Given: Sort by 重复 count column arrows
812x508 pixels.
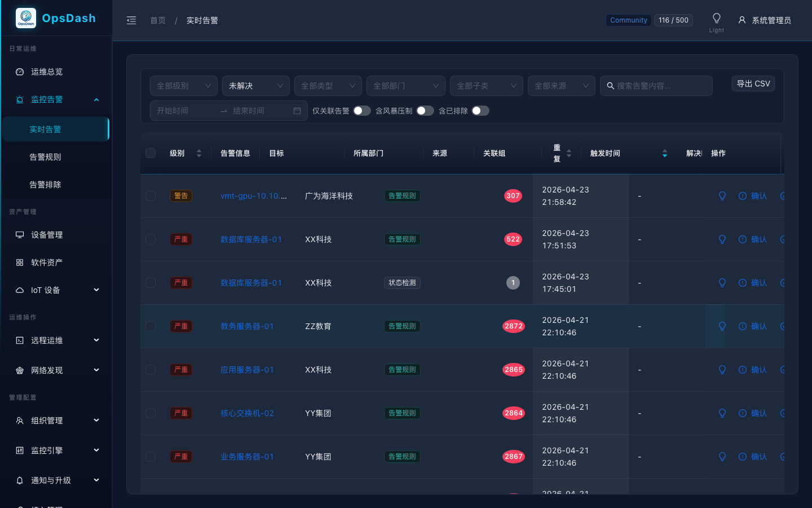Looking at the screenshot, I should point(569,154).
